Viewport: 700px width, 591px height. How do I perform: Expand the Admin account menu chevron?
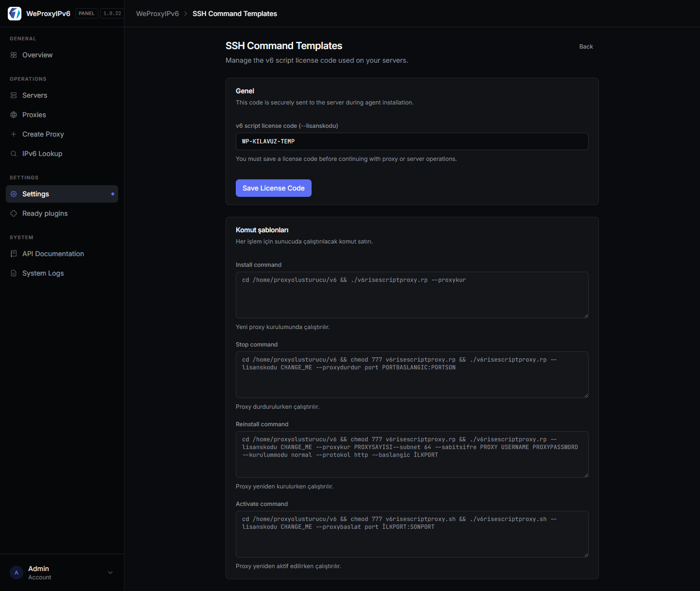(110, 573)
